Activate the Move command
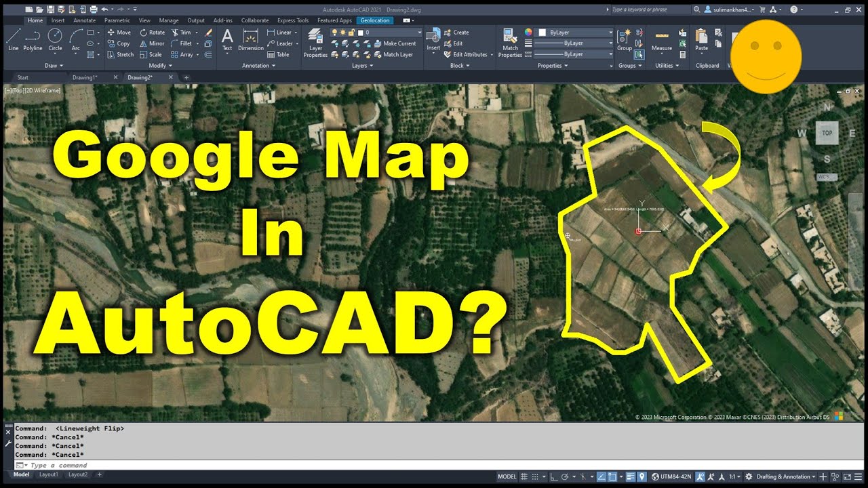868x488 pixels. 119,33
